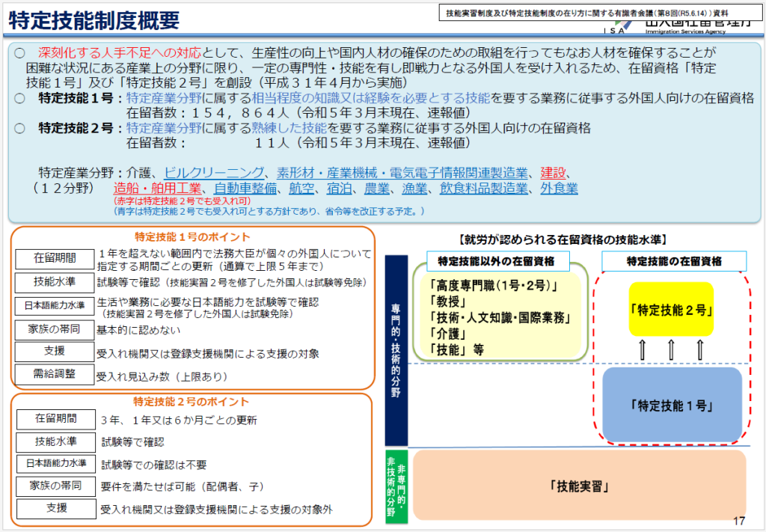Open the 自動車整備 underlined sector

tap(245, 188)
